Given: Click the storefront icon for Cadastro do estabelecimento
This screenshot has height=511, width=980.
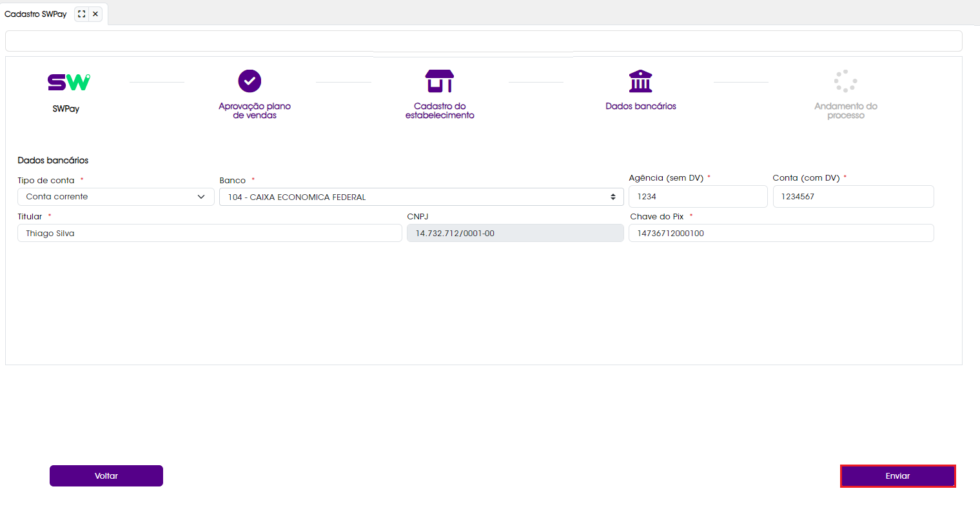Looking at the screenshot, I should 439,80.
